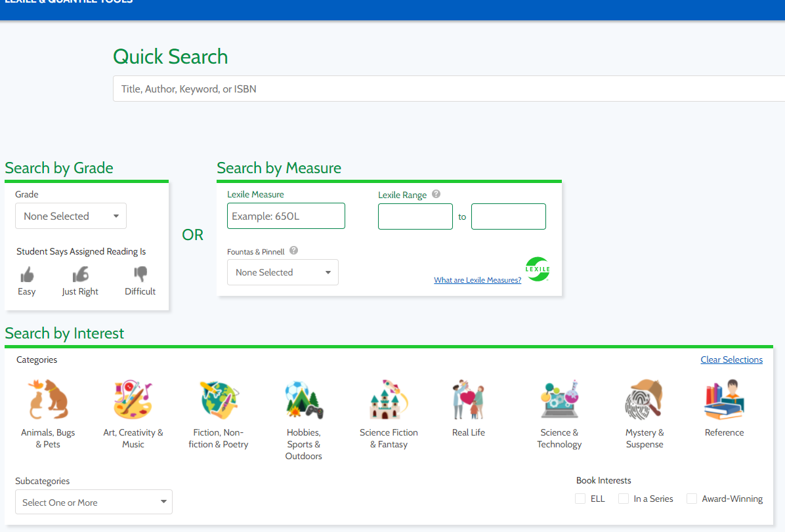The image size is (785, 532).
Task: Mark assigned reading as Easy thumbs-up
Action: tap(27, 275)
